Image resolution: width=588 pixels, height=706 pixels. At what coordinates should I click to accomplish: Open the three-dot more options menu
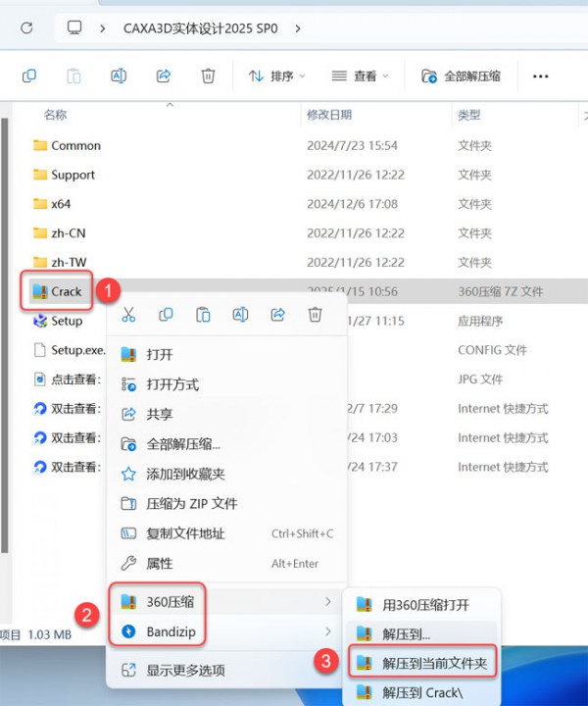click(x=540, y=76)
